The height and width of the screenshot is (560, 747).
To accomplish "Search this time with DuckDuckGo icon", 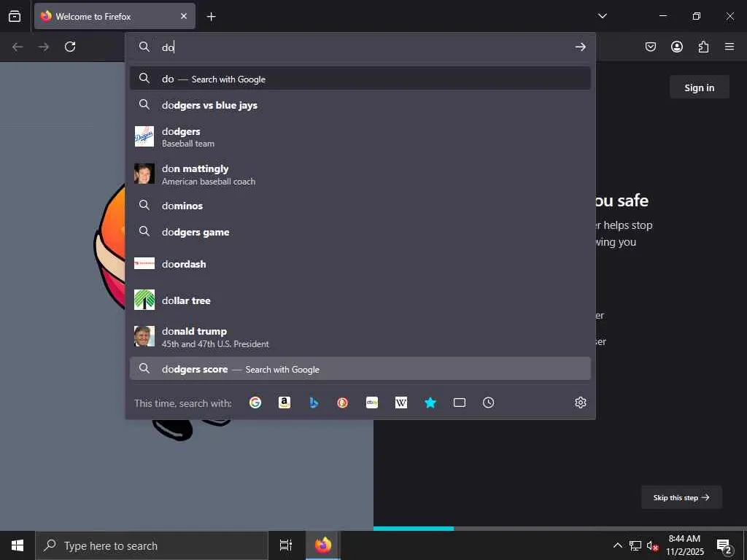I will click(343, 402).
